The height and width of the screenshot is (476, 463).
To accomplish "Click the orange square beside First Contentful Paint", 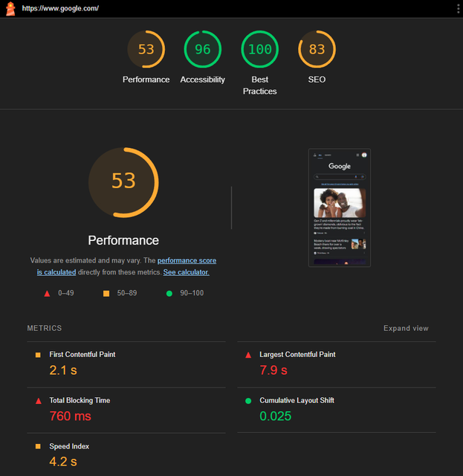I will (38, 355).
